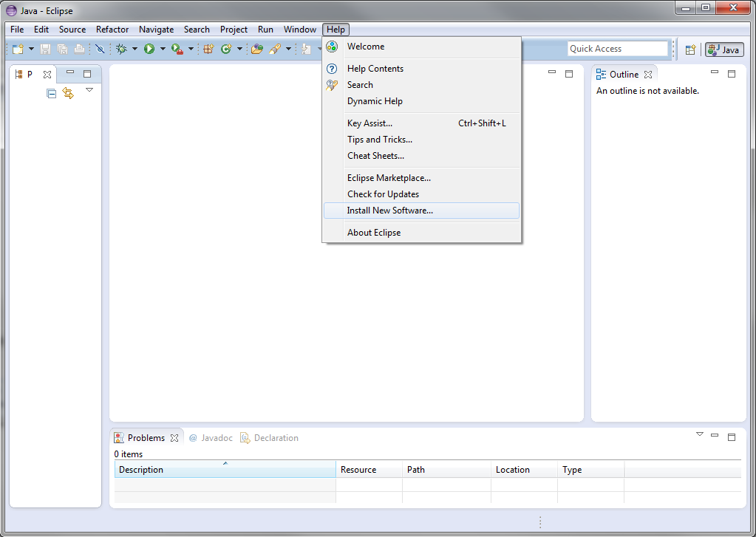Open the Project menu
Viewport: 756px width, 537px height.
(x=234, y=30)
